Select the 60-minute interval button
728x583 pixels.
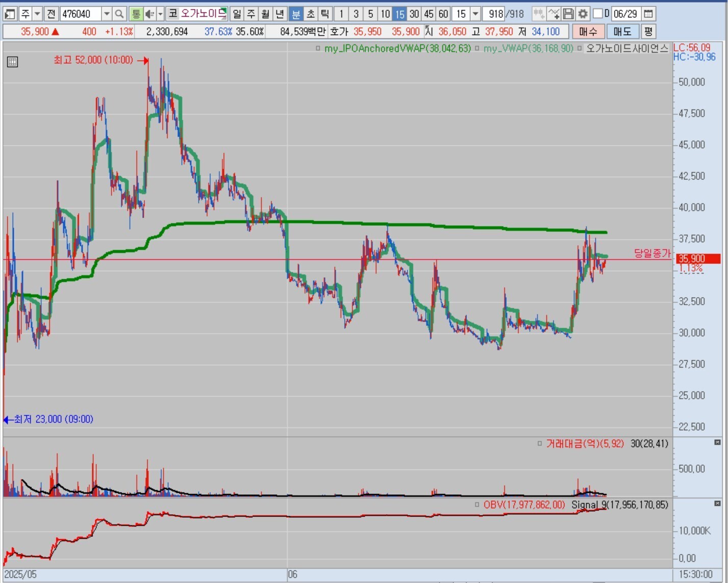(x=444, y=14)
